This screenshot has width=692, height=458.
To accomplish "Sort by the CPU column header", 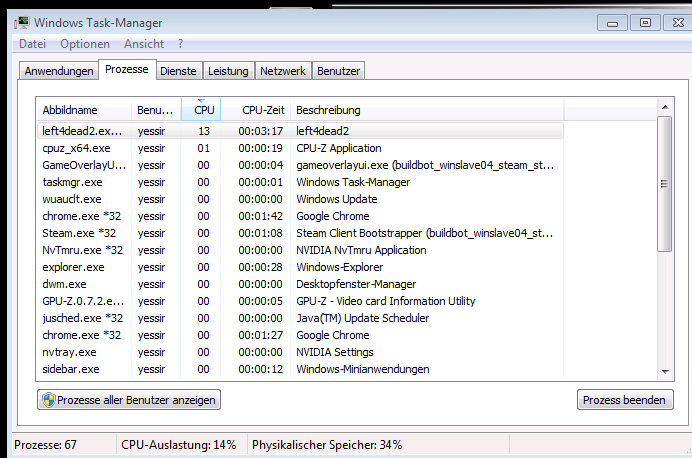I will pos(201,110).
